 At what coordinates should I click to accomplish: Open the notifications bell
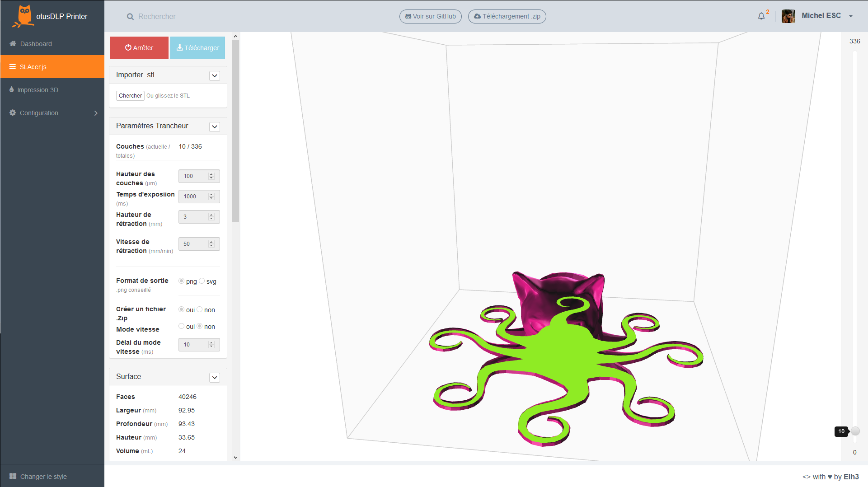point(761,16)
